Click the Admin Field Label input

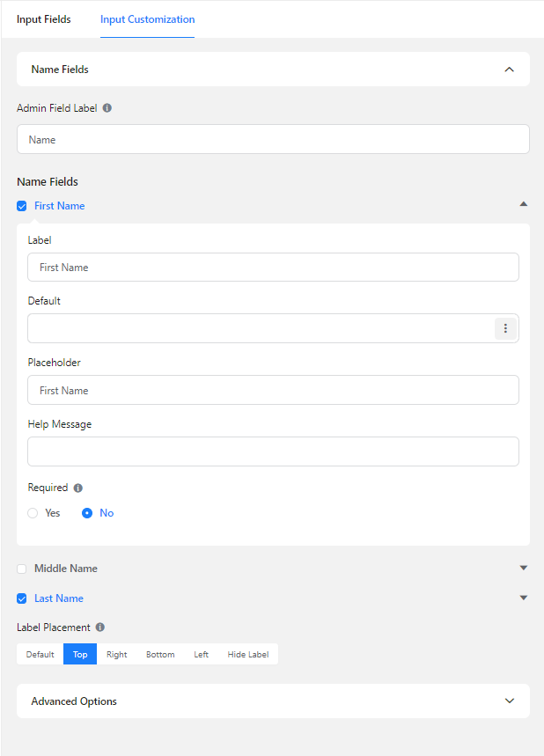[273, 139]
